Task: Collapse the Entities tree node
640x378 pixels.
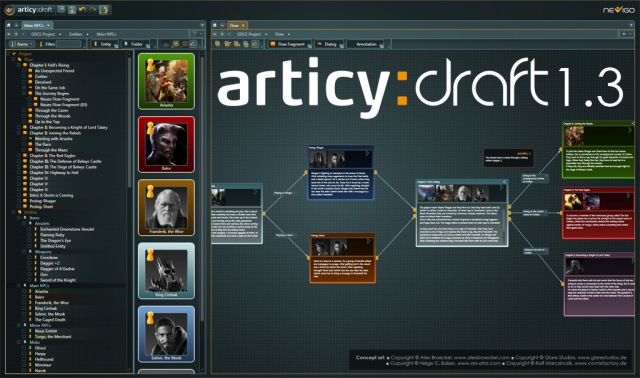Action: pyautogui.click(x=13, y=212)
